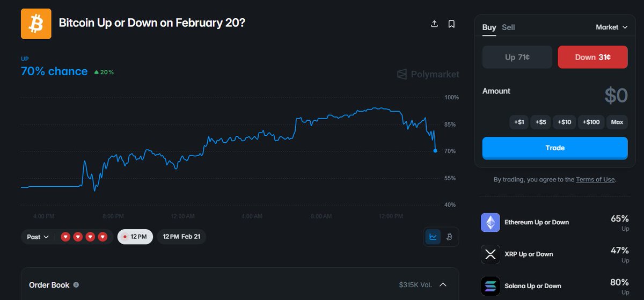
Task: Click the orange Bitcoin logo icon
Action: click(36, 24)
